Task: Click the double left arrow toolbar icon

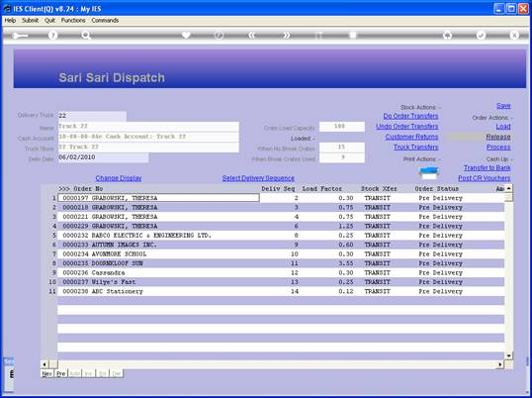Action: coord(252,35)
